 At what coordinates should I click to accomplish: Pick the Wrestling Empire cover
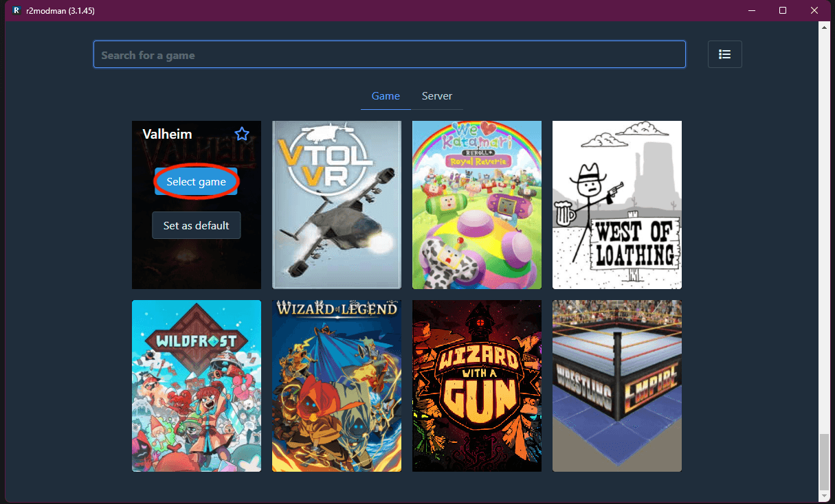pos(617,386)
